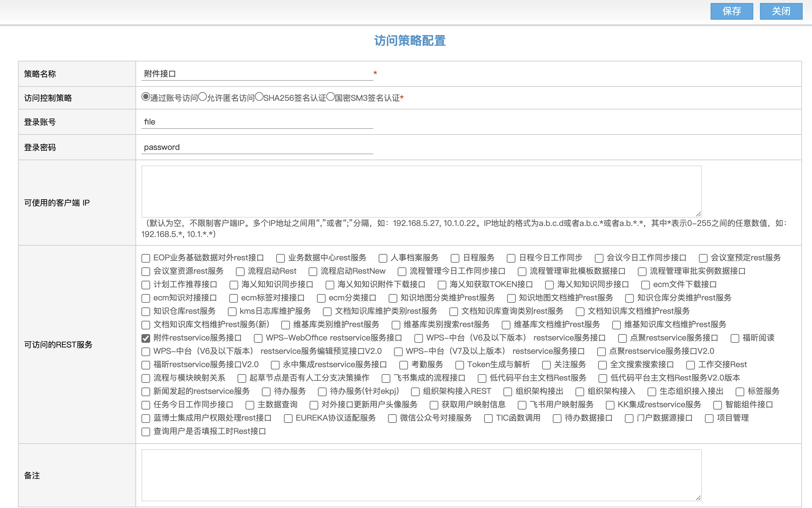This screenshot has height=508, width=812.
Task: Enable ecm文件下载接口 checkbox
Action: tap(645, 285)
